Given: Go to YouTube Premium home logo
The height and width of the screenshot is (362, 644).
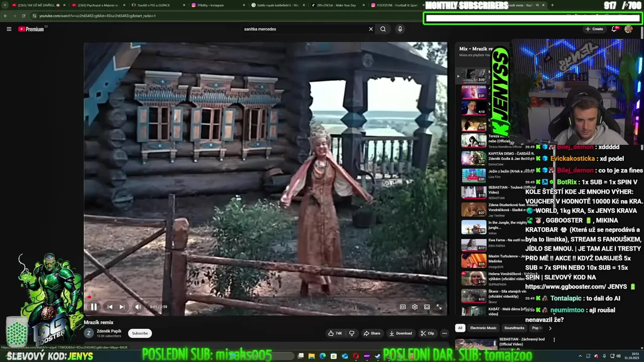Looking at the screenshot, I should point(31,29).
